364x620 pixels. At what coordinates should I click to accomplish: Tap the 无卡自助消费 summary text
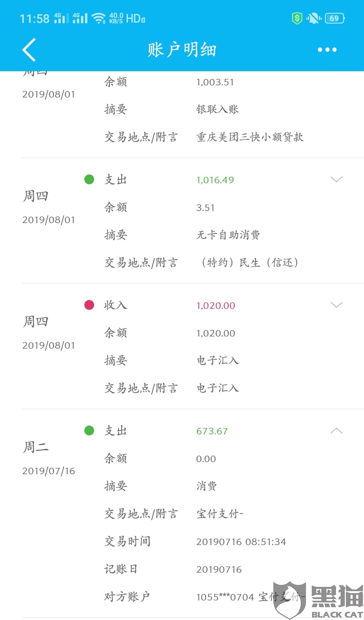pyautogui.click(x=228, y=235)
